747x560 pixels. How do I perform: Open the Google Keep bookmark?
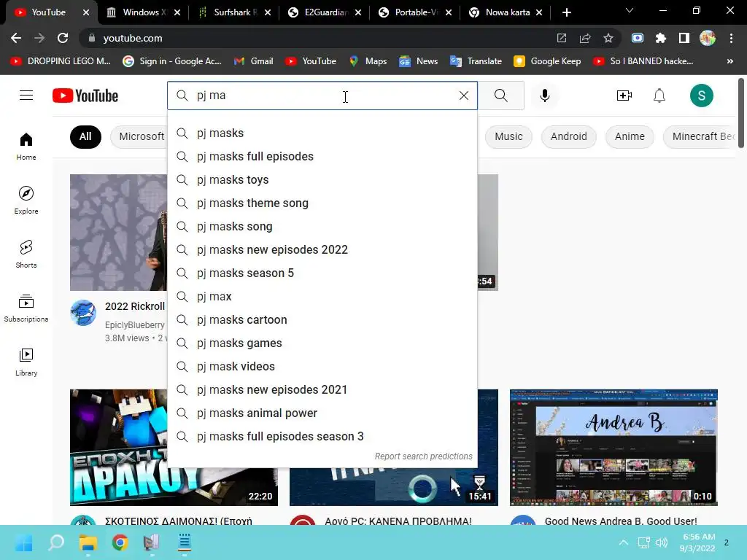(x=547, y=61)
